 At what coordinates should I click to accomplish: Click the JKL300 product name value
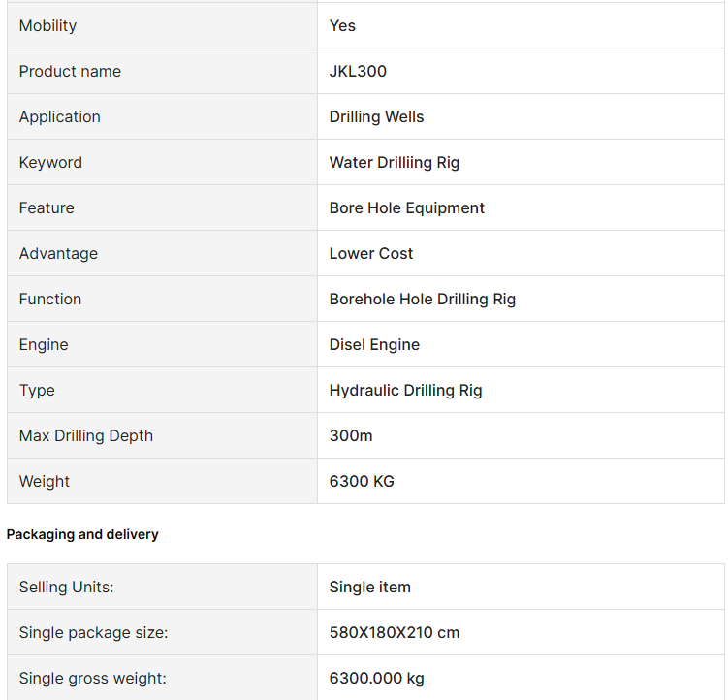(358, 71)
